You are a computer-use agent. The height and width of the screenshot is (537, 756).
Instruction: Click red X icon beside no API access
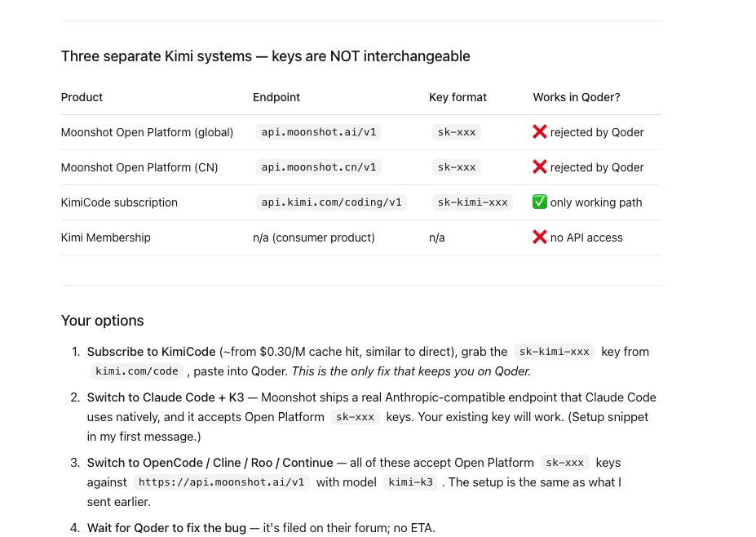pyautogui.click(x=540, y=237)
